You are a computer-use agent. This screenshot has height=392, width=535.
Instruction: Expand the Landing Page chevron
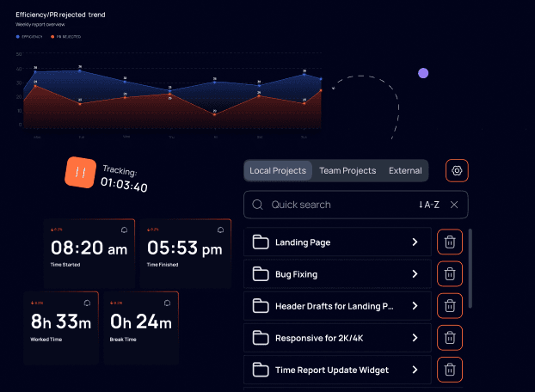(x=415, y=242)
